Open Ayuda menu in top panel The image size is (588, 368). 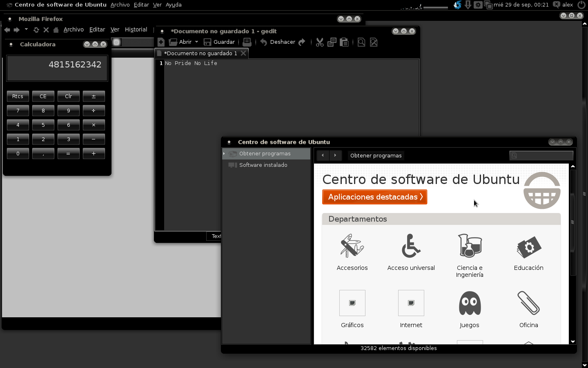click(174, 5)
